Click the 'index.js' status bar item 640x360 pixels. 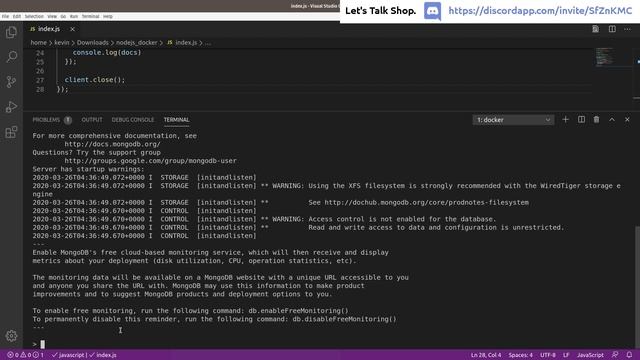tap(103, 355)
